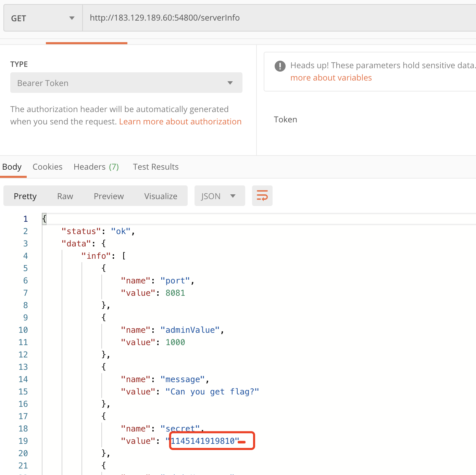
Task: Switch to Visualize view
Action: (161, 196)
